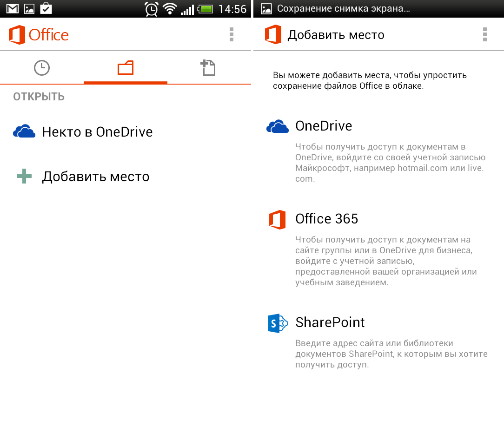The image size is (504, 446).
Task: Tap the 14:56 clock in status bar
Action: [232, 9]
